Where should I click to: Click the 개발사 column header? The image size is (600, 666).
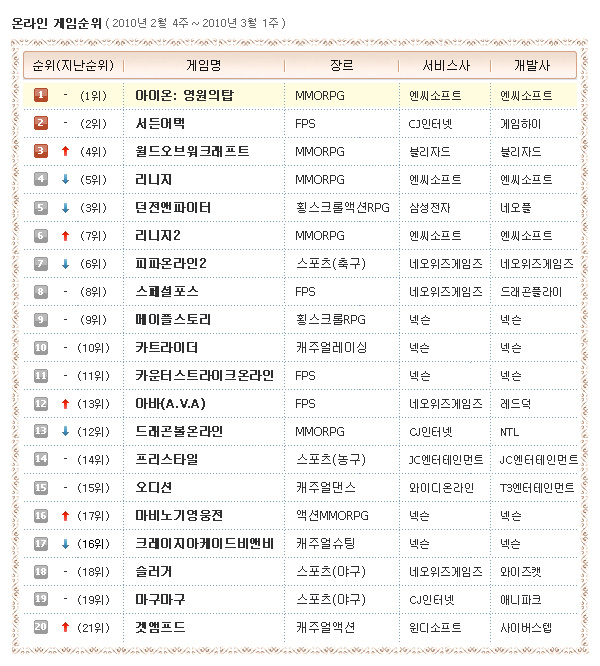pyautogui.click(x=532, y=65)
